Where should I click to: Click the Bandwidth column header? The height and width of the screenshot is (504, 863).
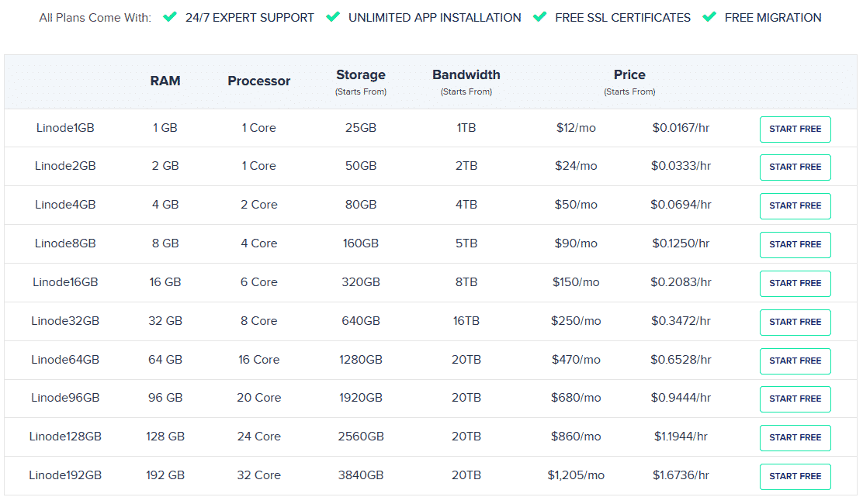click(466, 74)
